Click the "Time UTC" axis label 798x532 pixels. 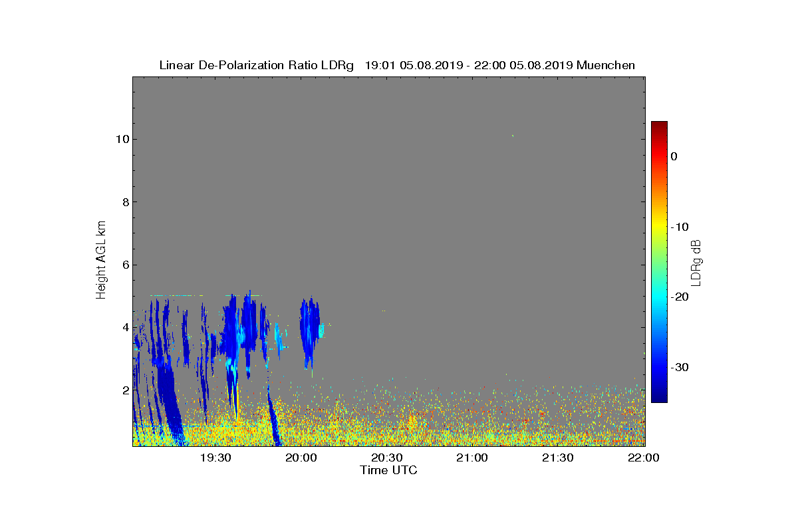click(x=388, y=470)
